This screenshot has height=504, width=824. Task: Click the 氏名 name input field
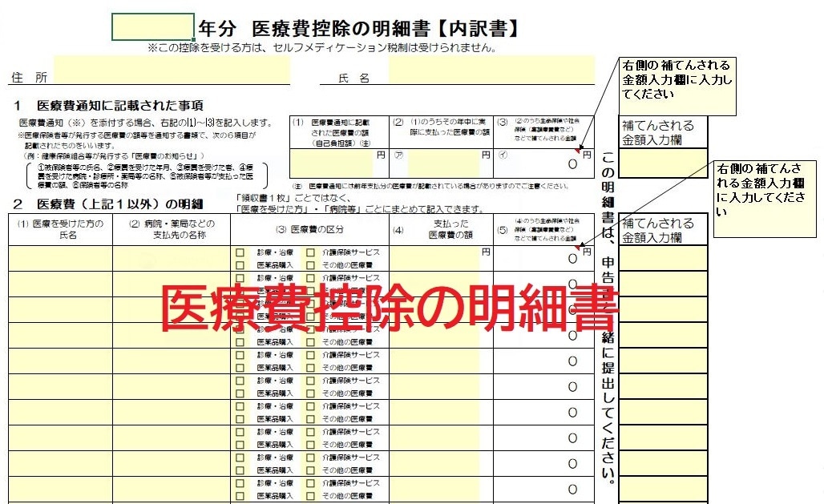[491, 70]
